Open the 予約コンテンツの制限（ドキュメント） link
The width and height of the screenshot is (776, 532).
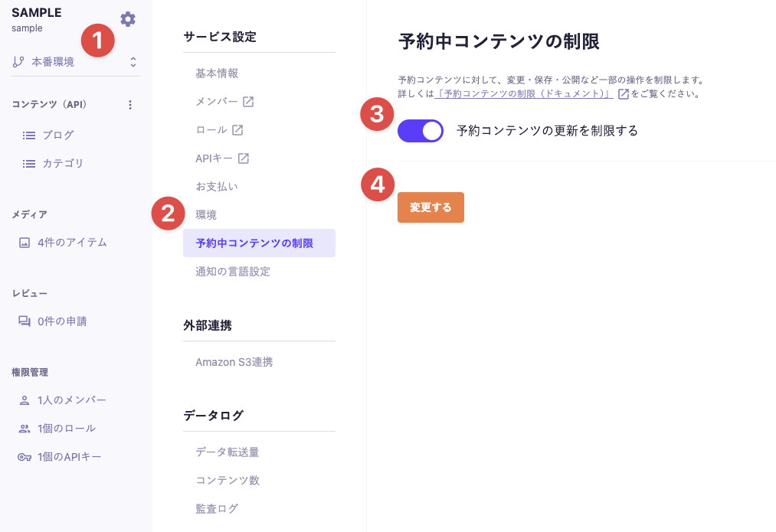click(x=524, y=94)
